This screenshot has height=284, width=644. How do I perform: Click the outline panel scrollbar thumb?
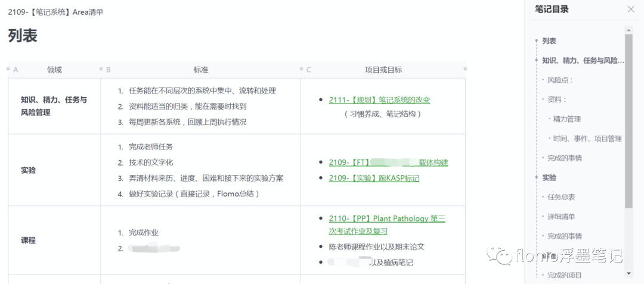tap(628, 121)
